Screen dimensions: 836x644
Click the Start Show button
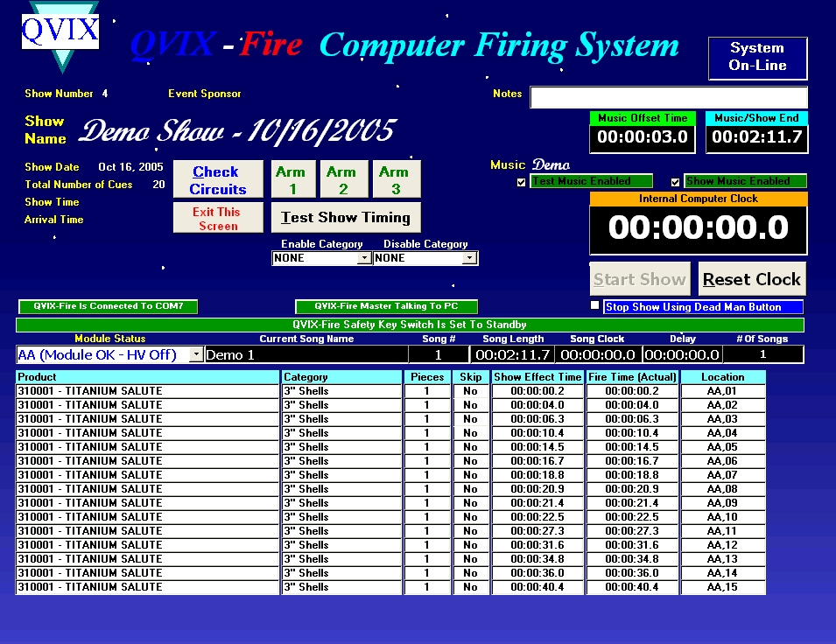tap(640, 279)
